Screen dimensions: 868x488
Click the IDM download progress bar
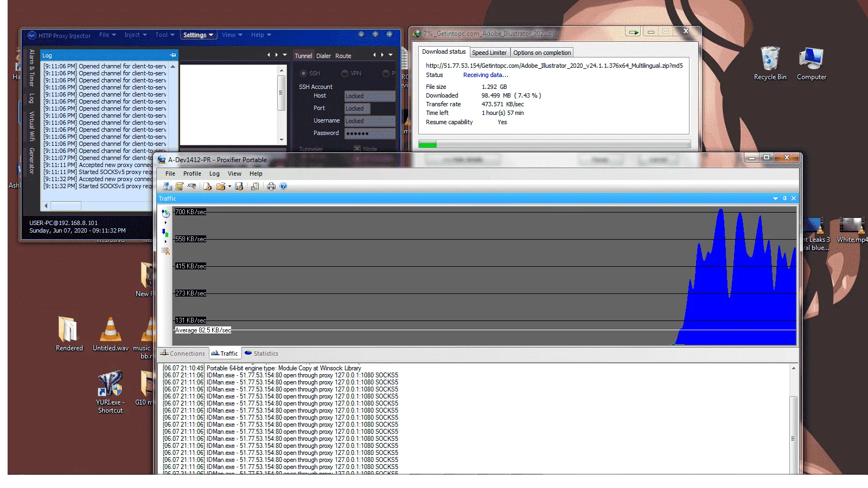pos(554,144)
